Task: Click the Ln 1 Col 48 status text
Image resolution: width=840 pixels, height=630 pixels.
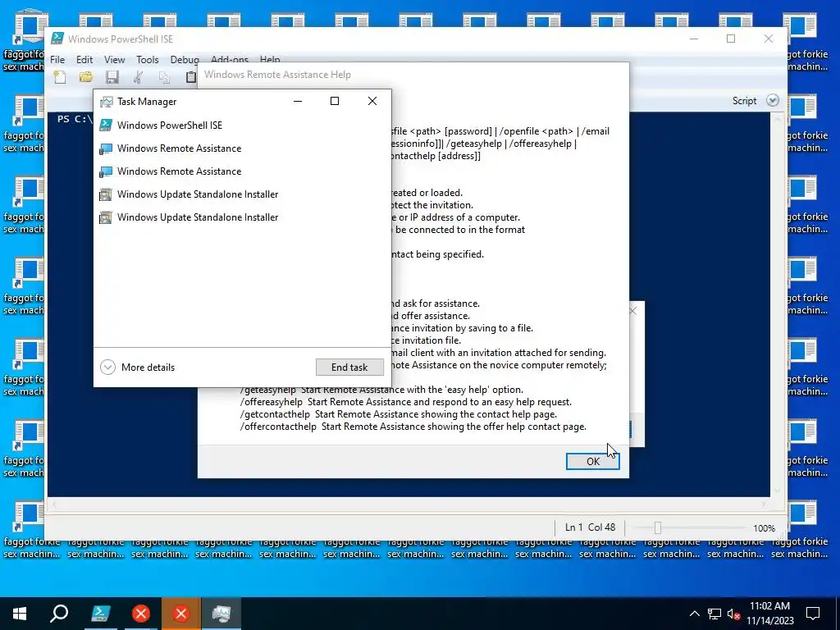Action: click(590, 527)
